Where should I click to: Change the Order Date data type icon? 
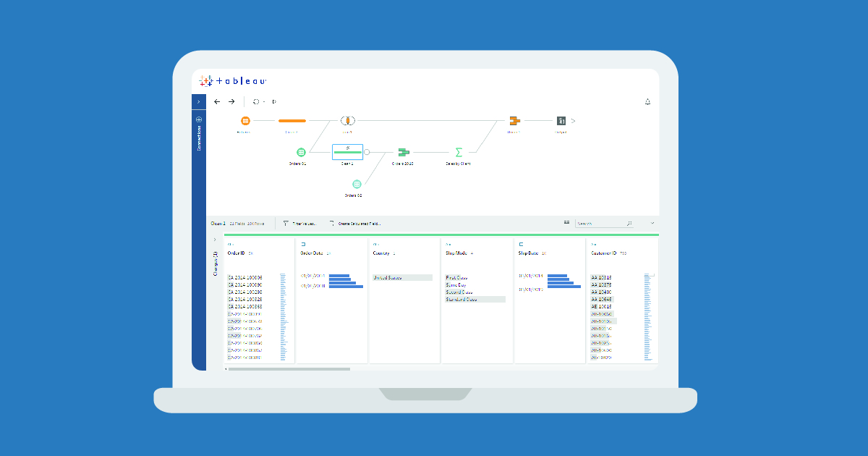(x=303, y=245)
